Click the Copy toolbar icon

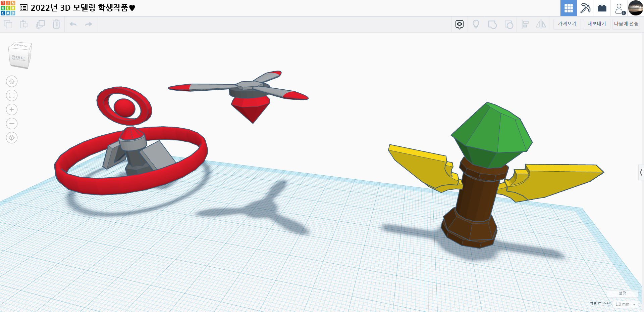(x=8, y=24)
